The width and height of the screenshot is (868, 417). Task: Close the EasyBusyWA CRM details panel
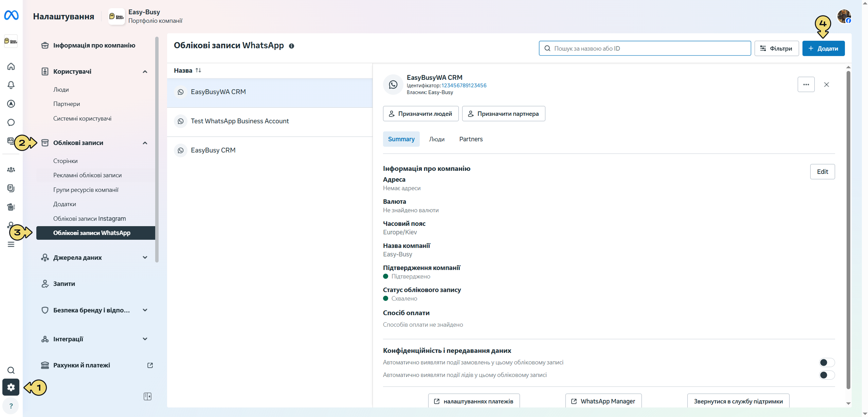coord(826,85)
